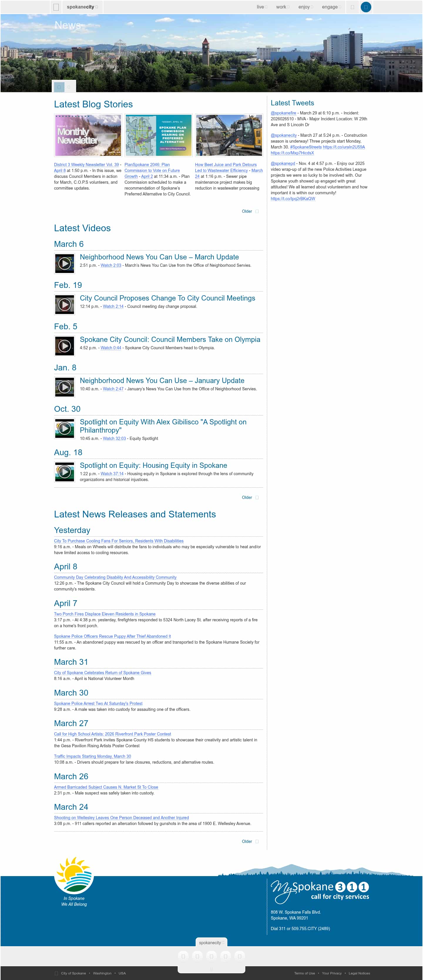Click Watch 2:03 link
Viewport: 423px width, 980px height.
[x=111, y=265]
